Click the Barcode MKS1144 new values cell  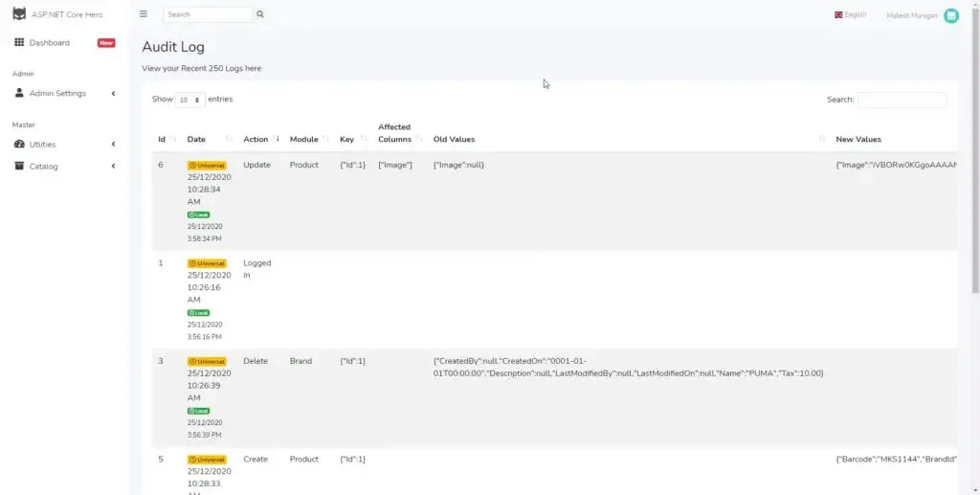click(x=896, y=460)
